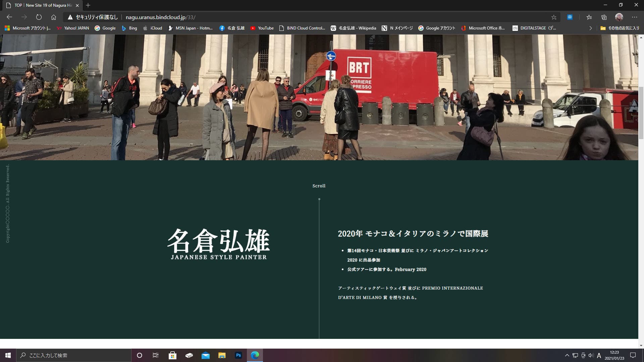Open Photoshop from the taskbar

[x=238, y=355]
